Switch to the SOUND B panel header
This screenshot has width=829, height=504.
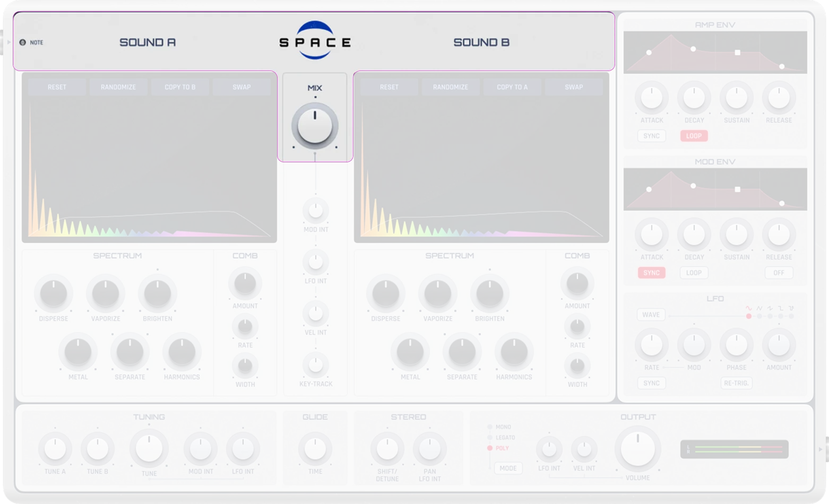[481, 42]
